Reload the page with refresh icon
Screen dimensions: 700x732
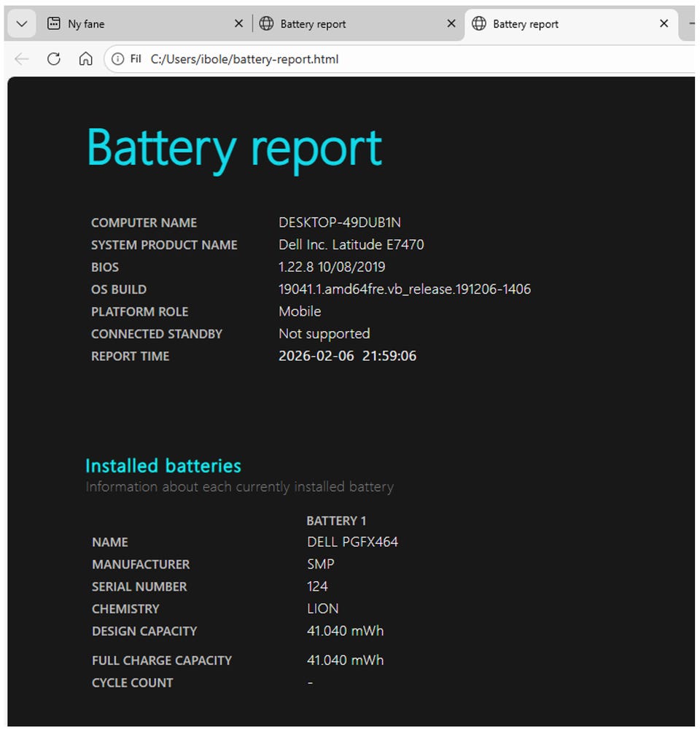pos(54,59)
